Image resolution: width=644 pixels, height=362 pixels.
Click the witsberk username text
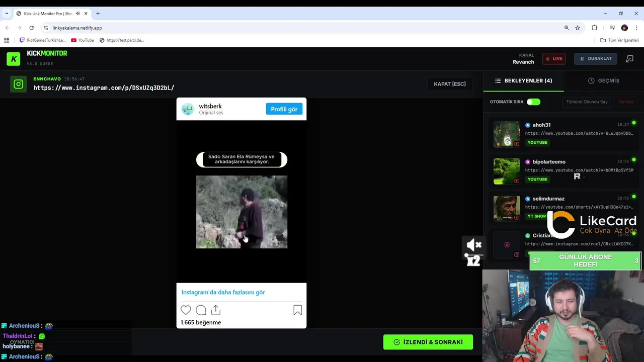[x=210, y=106]
